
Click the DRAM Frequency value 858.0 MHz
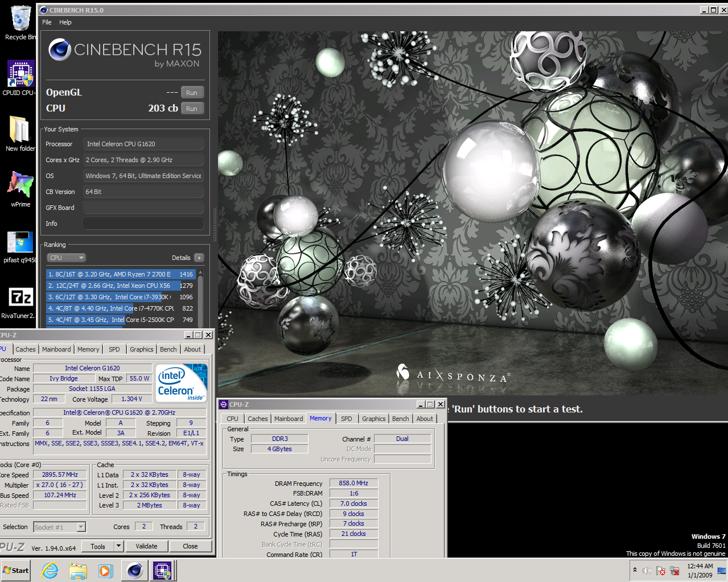coord(353,483)
